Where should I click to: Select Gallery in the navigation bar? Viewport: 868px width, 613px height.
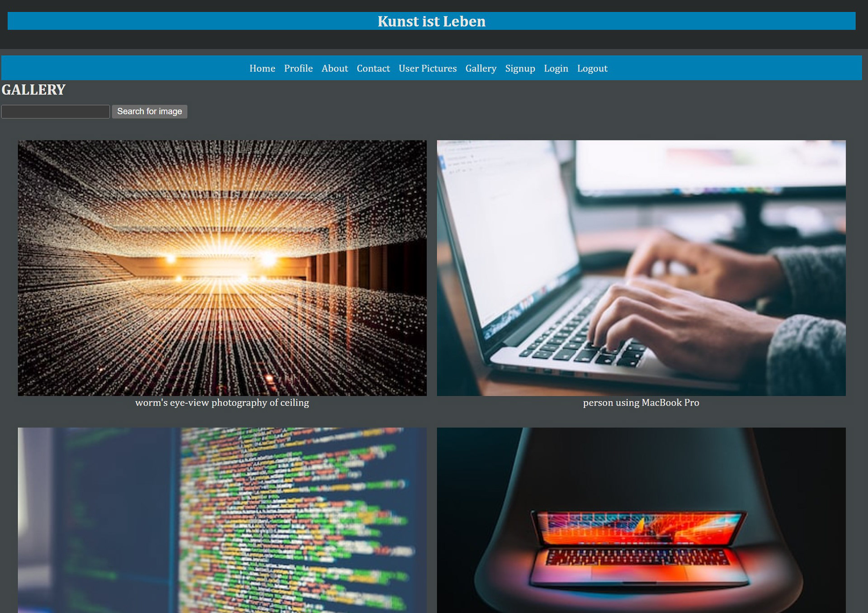tap(481, 68)
